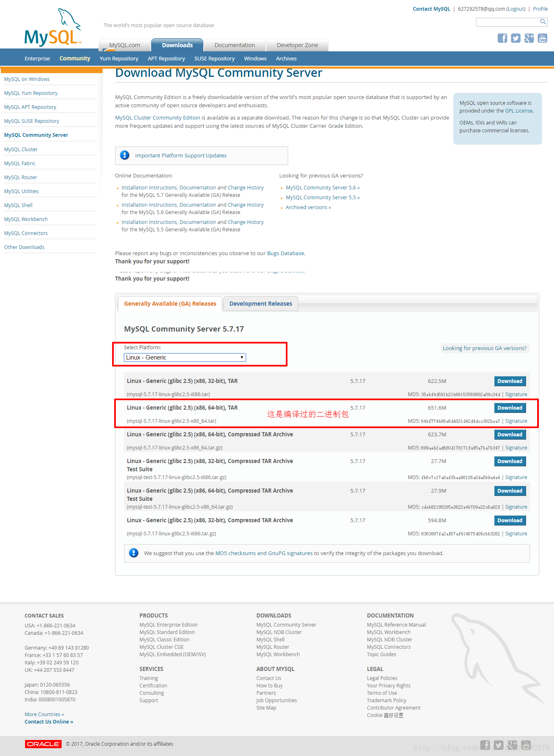Open MySQL Connectors sidebar link
The image size is (554, 756).
point(26,233)
